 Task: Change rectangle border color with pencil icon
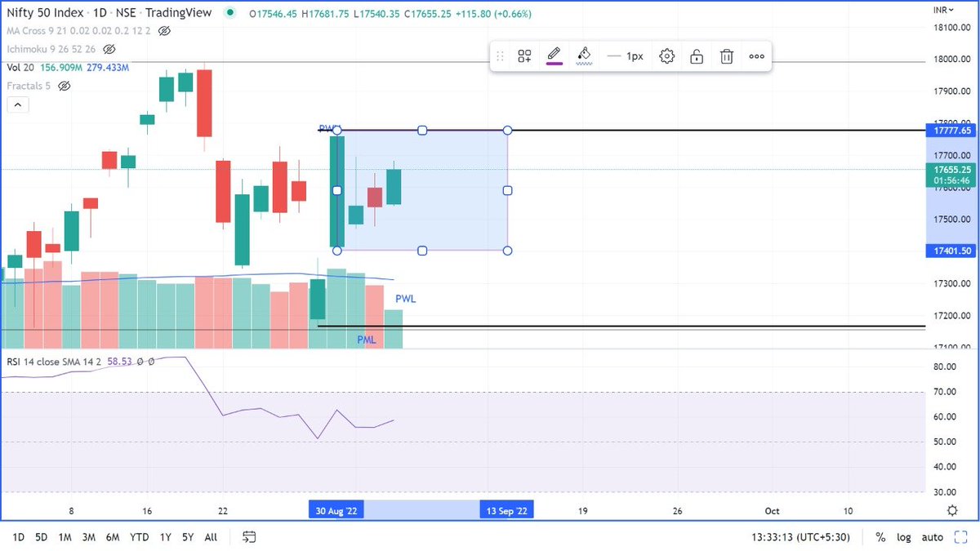[554, 56]
